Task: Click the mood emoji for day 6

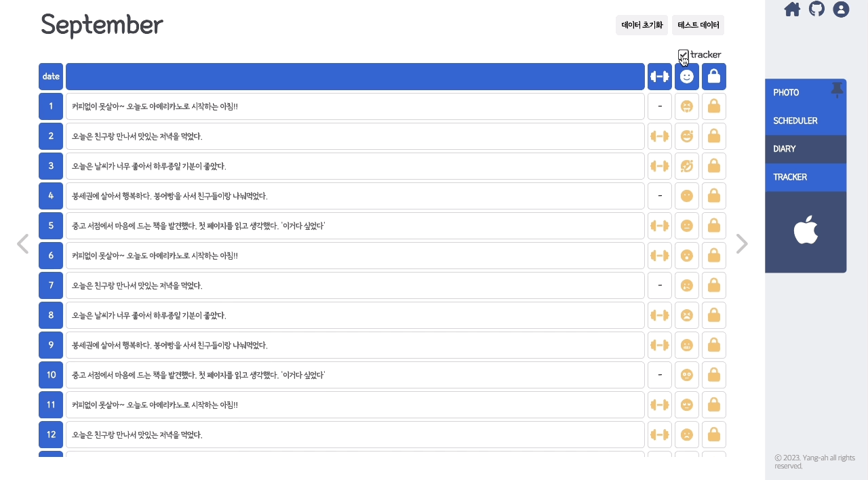Action: point(687,256)
